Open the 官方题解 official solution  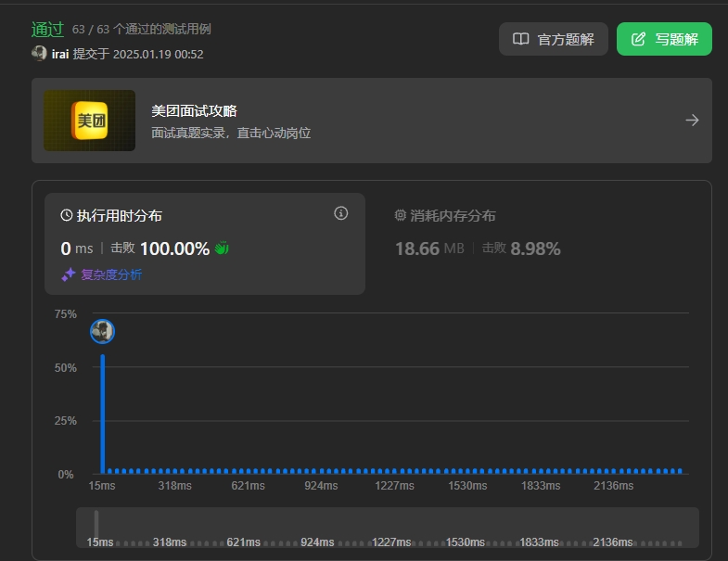pos(553,39)
